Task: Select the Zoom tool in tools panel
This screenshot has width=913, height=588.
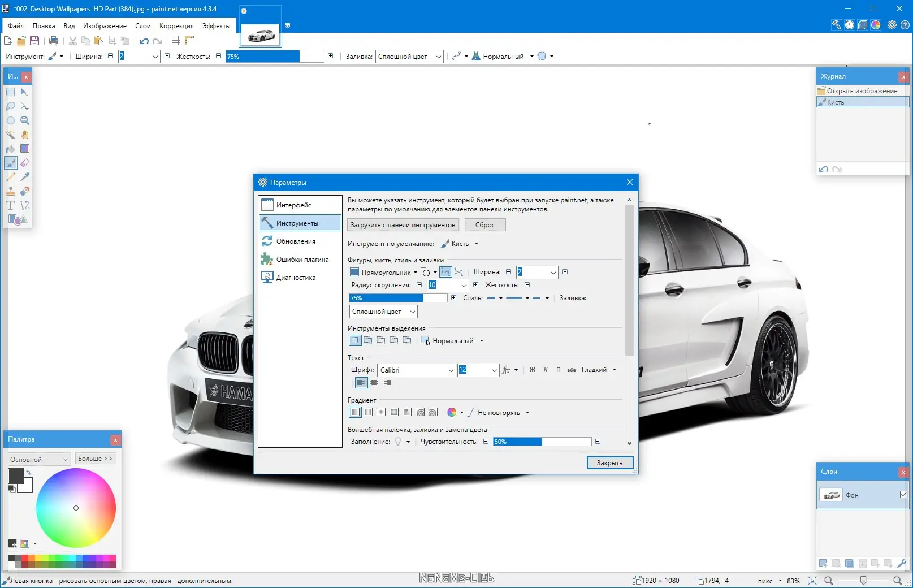Action: click(25, 120)
